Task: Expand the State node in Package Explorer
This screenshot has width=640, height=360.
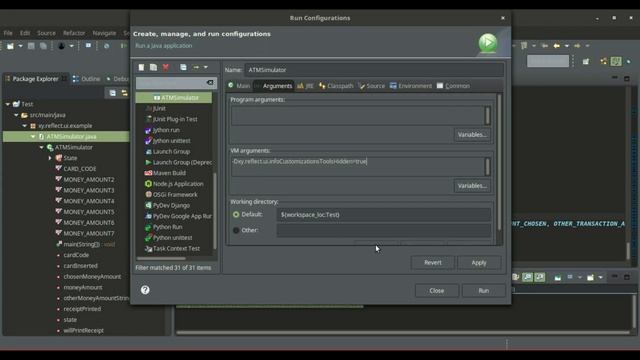Action: 51,158
